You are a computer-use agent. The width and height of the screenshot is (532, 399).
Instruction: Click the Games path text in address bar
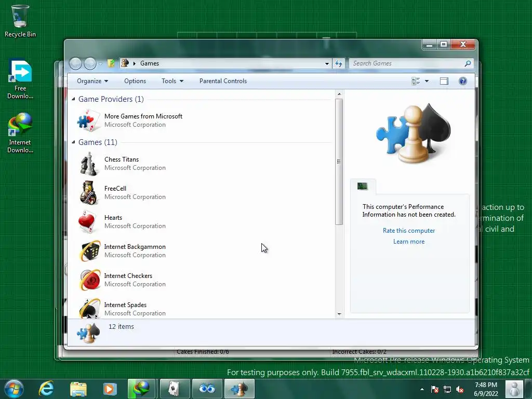150,63
